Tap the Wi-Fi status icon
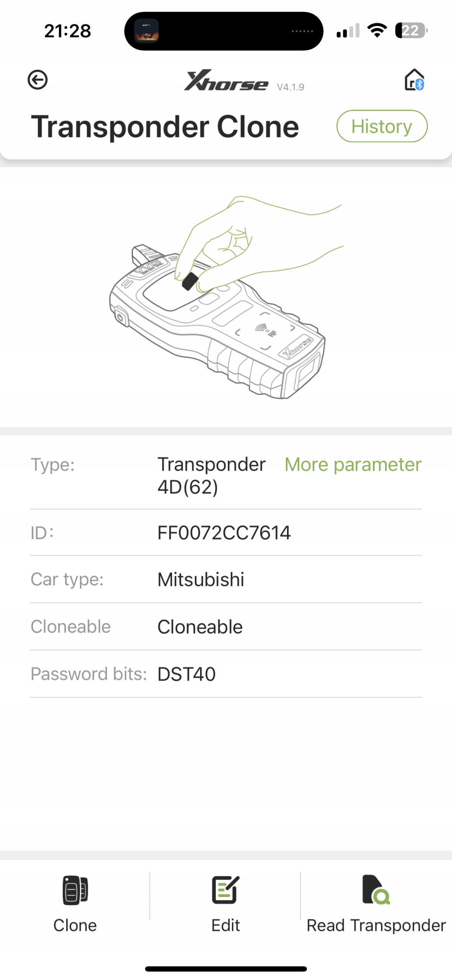The height and width of the screenshot is (980, 452). point(377,30)
